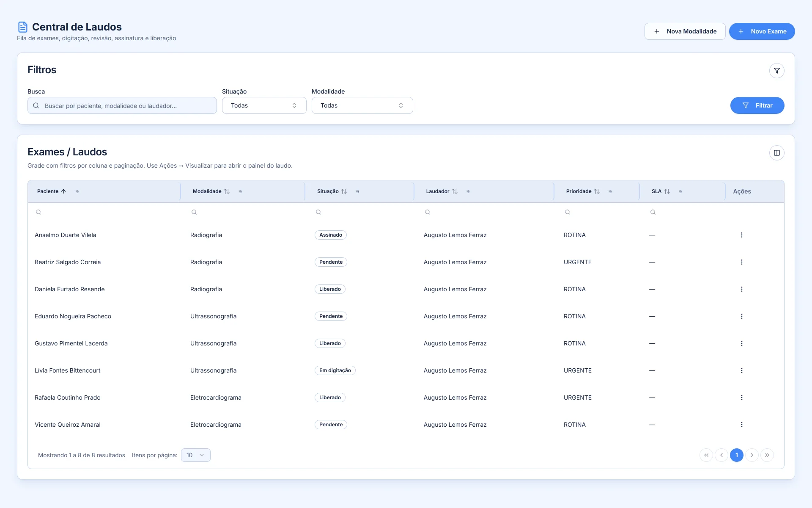
Task: Click the Nova Modalidade button
Action: [x=685, y=31]
